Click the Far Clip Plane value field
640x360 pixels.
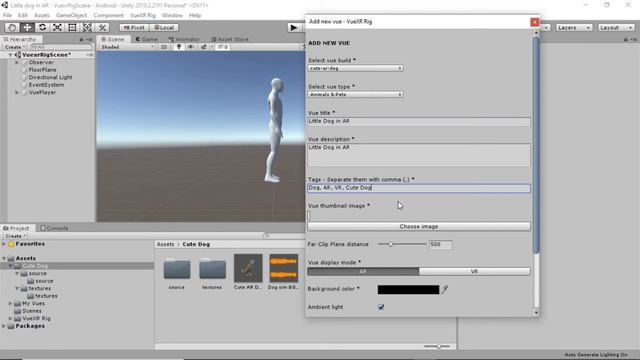tap(440, 244)
